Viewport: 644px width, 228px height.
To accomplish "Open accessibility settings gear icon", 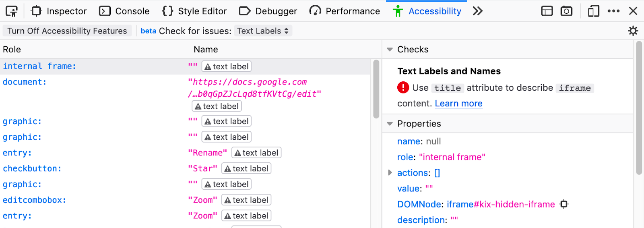I will point(633,31).
